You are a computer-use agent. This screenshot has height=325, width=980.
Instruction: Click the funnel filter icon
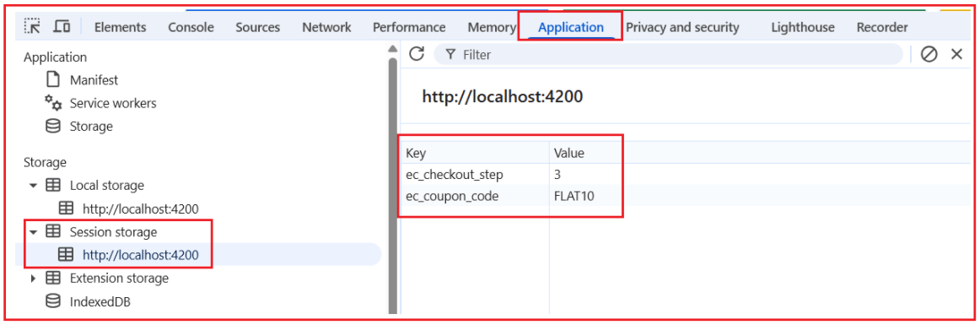[450, 55]
